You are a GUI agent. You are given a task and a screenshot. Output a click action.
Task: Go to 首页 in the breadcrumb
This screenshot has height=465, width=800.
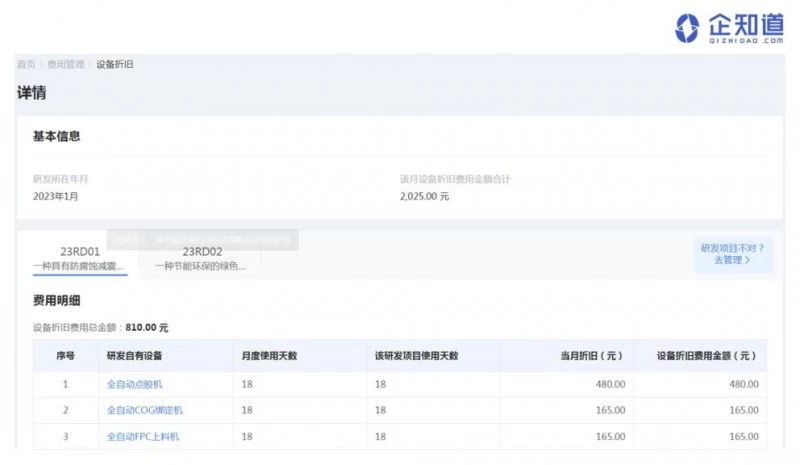(x=26, y=64)
